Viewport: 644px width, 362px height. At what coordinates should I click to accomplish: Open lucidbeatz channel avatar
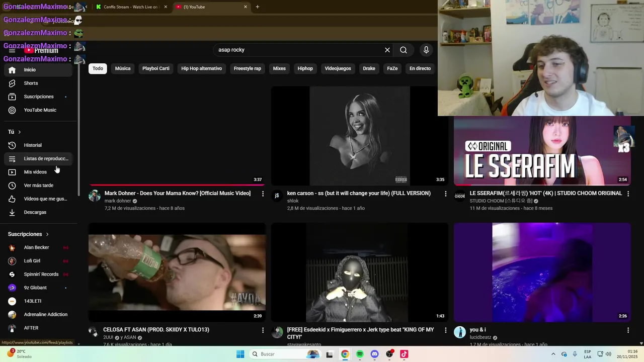click(x=460, y=332)
